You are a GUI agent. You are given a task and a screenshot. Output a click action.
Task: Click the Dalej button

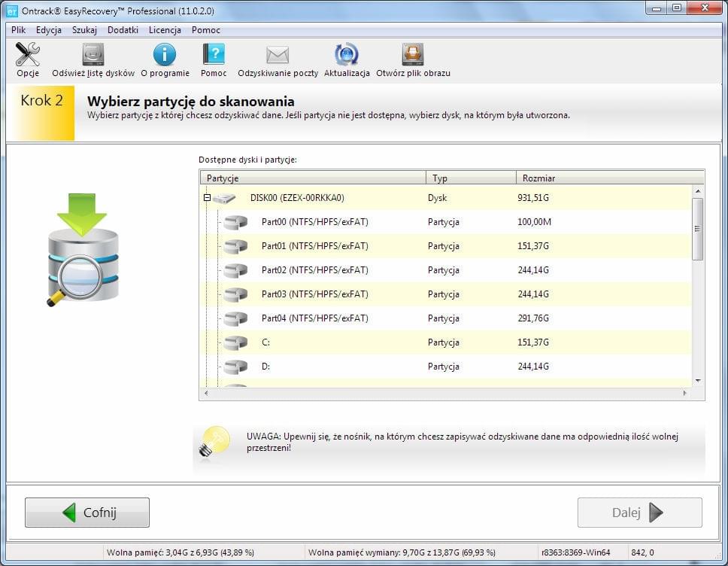(x=639, y=512)
